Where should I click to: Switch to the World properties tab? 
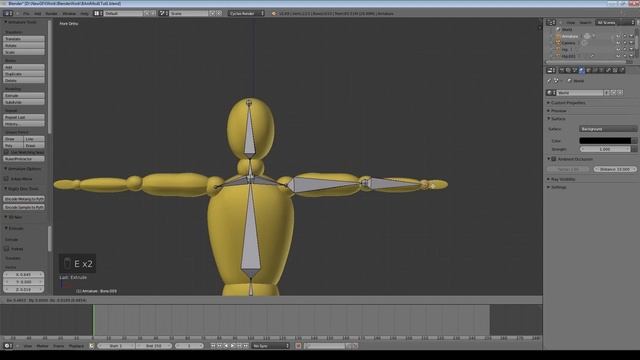582,70
